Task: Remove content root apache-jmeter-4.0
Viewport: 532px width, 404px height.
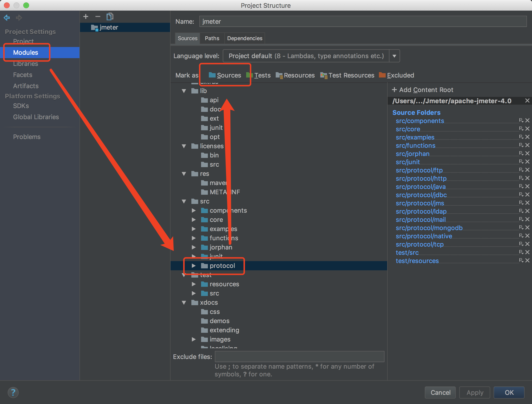Action: coord(527,101)
